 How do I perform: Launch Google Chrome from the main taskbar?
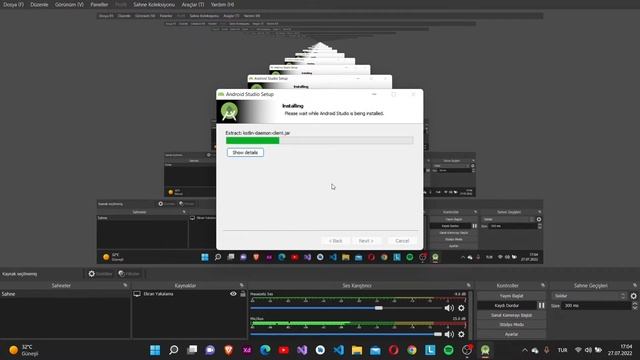(412, 350)
